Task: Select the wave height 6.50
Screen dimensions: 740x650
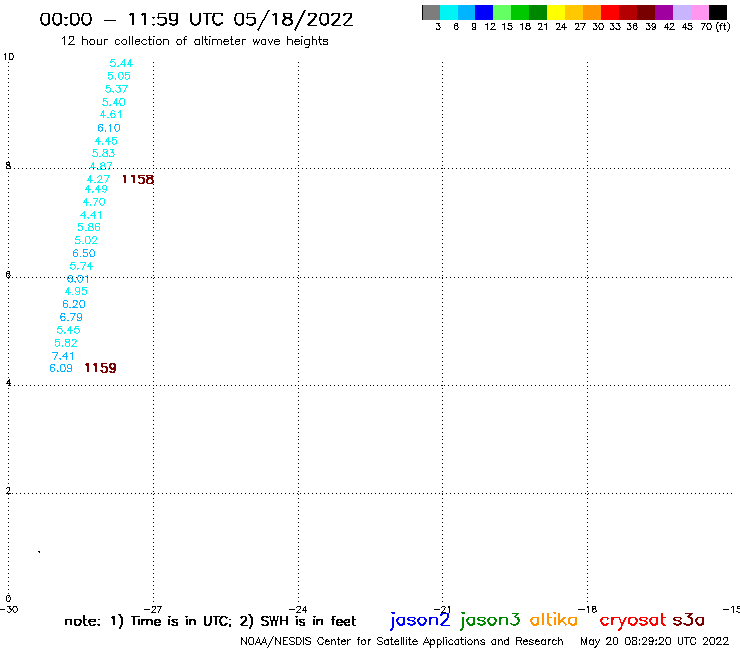Action: point(84,253)
